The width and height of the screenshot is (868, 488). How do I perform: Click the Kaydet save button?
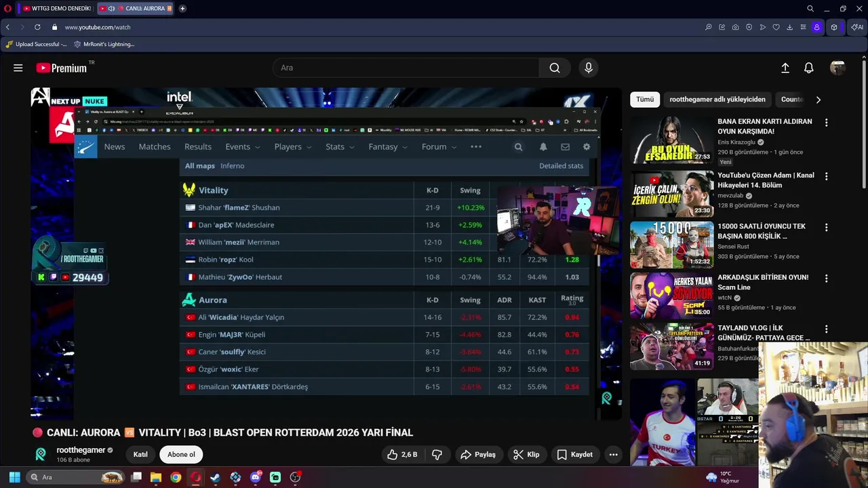coord(574,455)
